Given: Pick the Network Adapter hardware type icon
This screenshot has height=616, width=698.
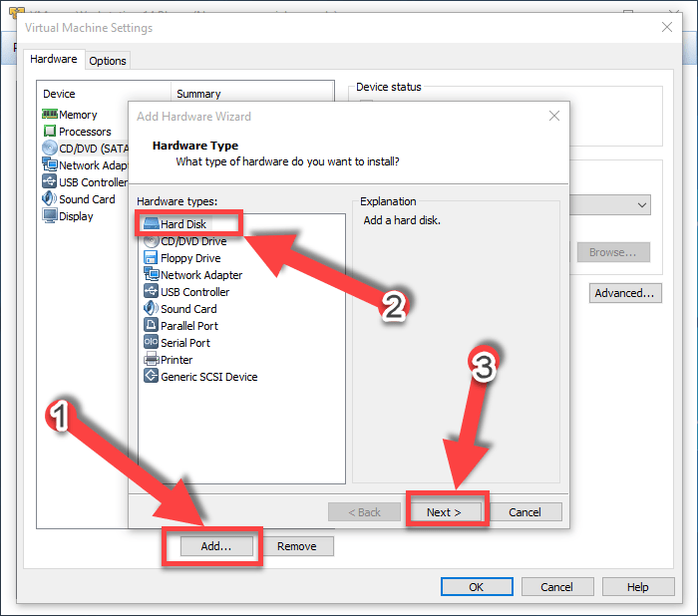Looking at the screenshot, I should click(151, 275).
